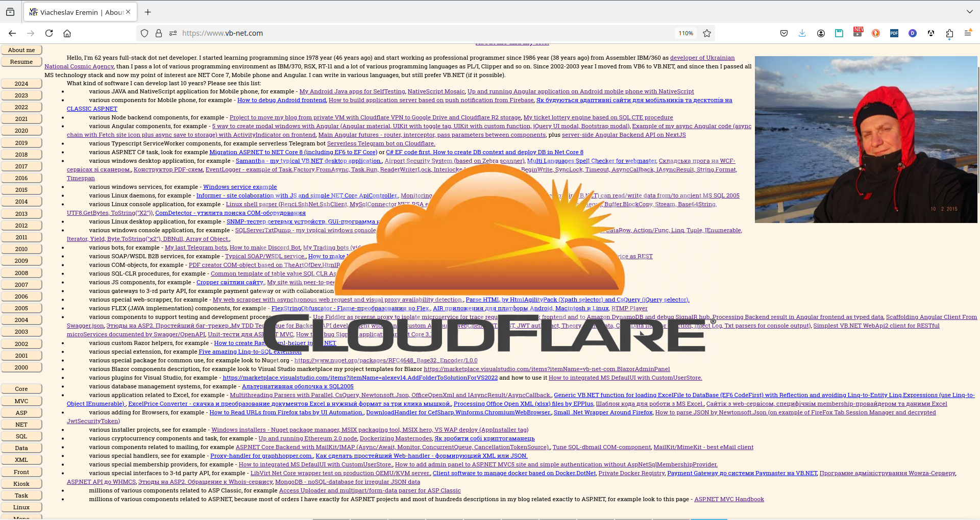Open the Firefox application menu

click(x=968, y=33)
